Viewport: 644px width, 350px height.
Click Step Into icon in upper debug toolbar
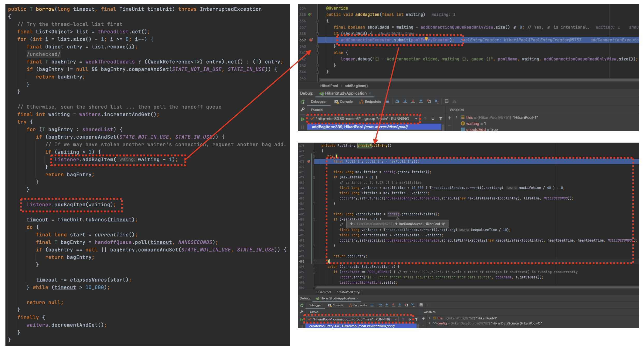tap(405, 101)
